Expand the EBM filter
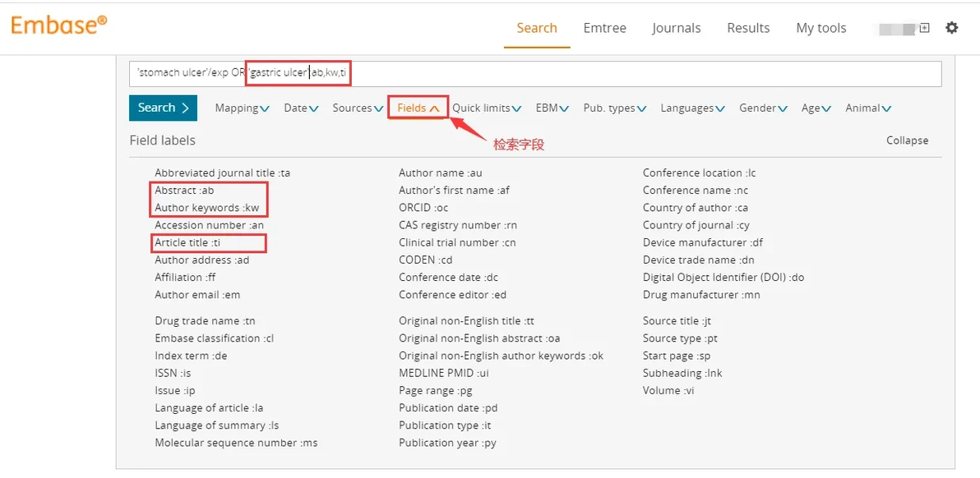 click(x=552, y=108)
